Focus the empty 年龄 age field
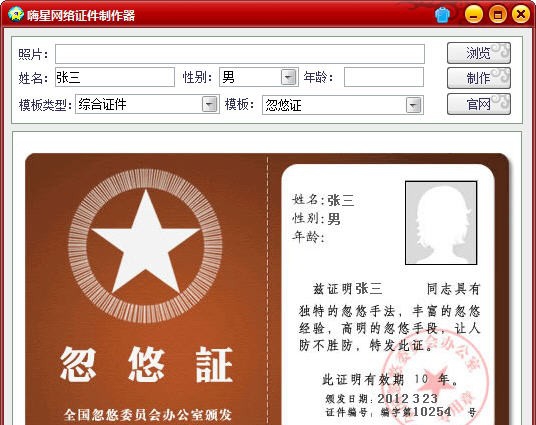 tap(384, 77)
